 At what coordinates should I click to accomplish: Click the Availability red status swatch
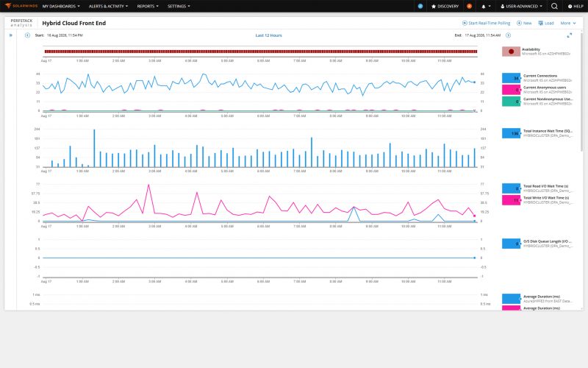(x=511, y=52)
